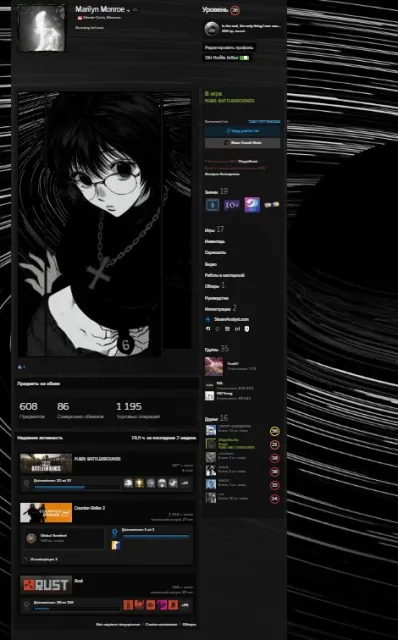
Task: Click the '608' items count
Action: coord(28,407)
